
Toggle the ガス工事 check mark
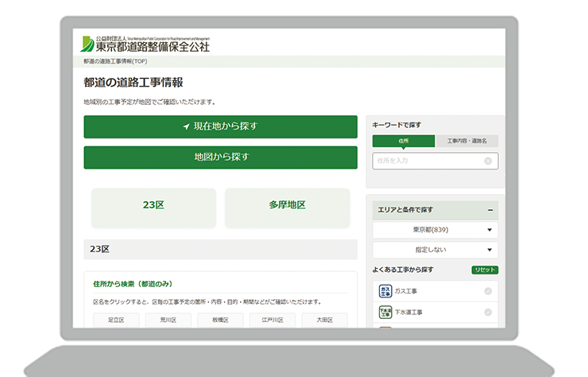pos(488,291)
